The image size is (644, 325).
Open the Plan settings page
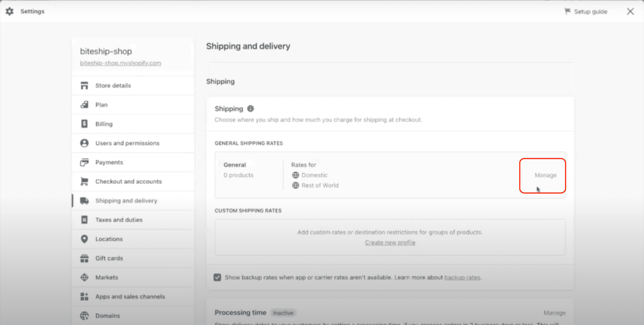pos(133,105)
